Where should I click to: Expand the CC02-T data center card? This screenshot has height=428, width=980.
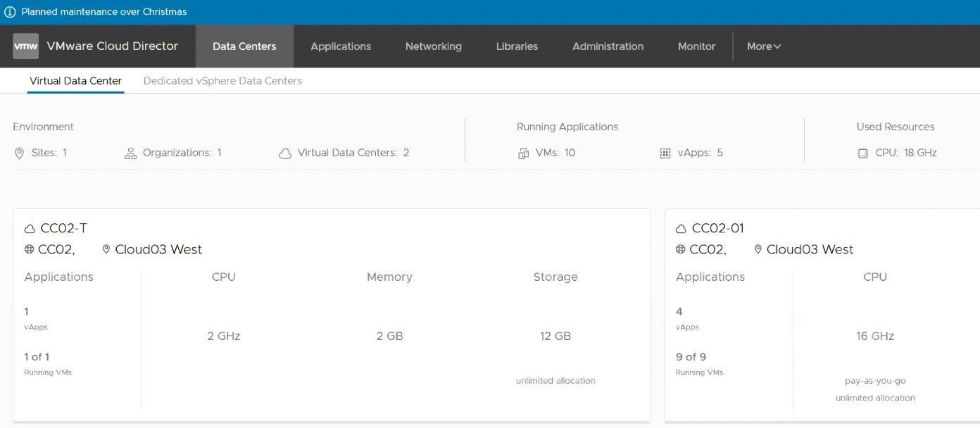pos(331,315)
